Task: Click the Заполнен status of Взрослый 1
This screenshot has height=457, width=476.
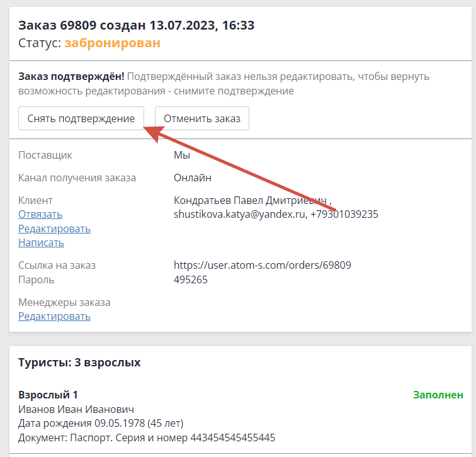Action: pos(438,395)
